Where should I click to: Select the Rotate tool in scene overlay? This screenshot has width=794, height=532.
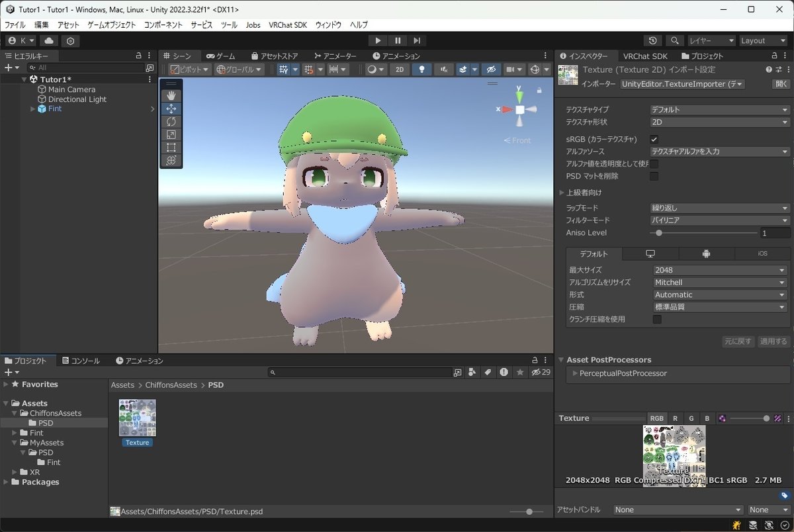pos(171,122)
